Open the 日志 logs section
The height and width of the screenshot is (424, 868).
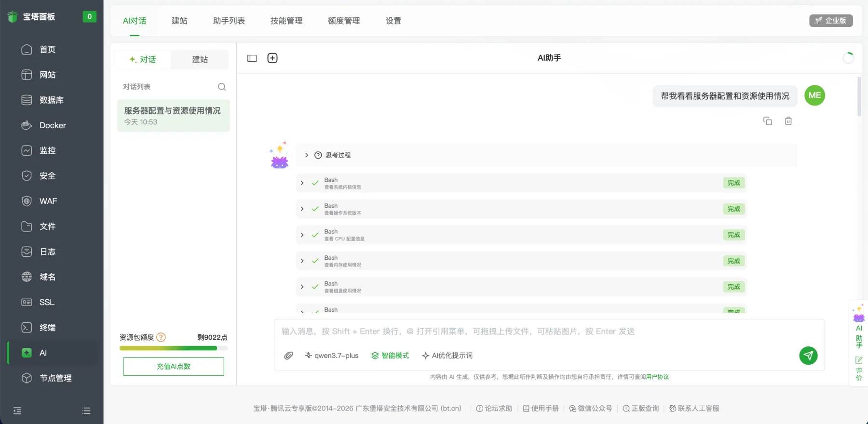point(47,252)
